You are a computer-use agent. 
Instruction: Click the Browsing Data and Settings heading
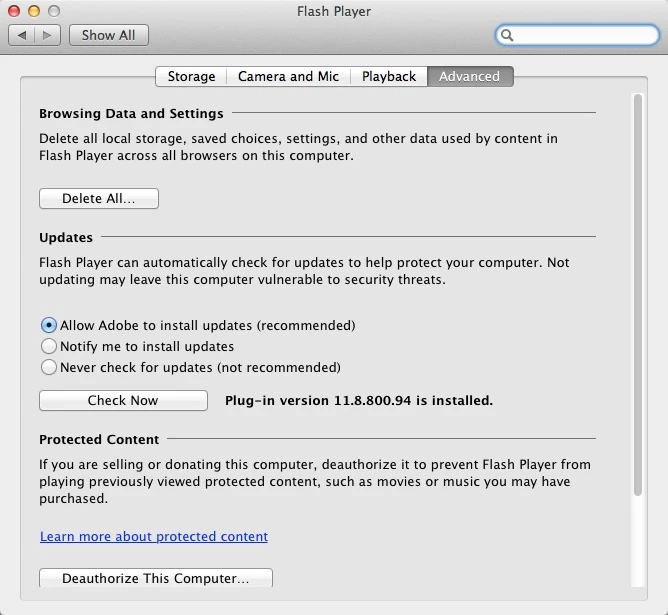[x=131, y=114]
